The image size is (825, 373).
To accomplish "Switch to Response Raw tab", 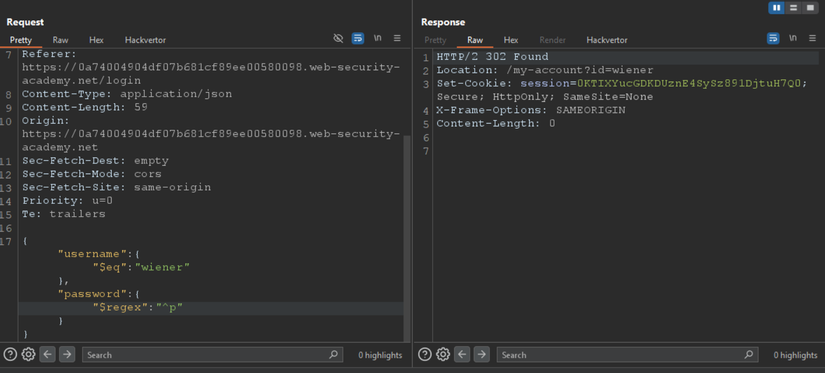I will pyautogui.click(x=475, y=40).
